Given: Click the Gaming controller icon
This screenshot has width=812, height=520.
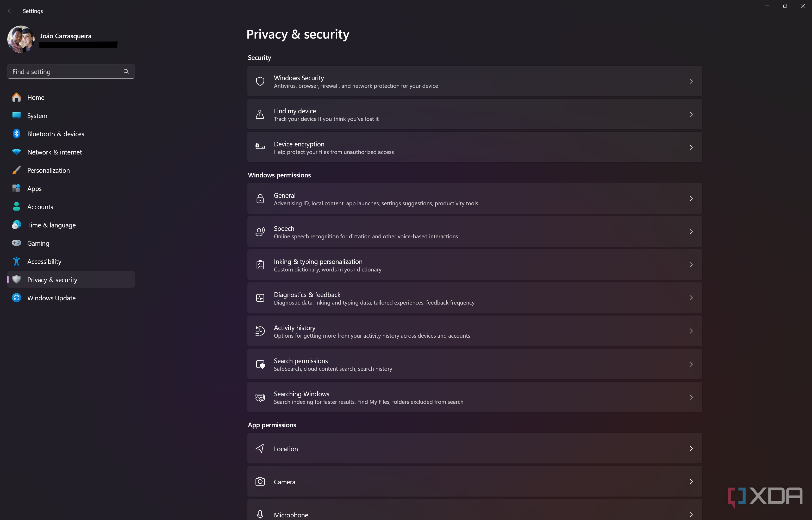Looking at the screenshot, I should (x=16, y=243).
